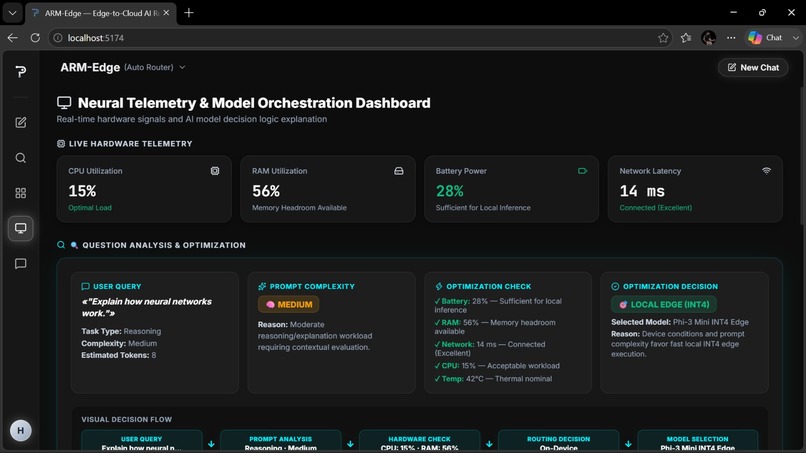Click the User Query flow step
Screen dimensions: 806x453
click(141, 442)
